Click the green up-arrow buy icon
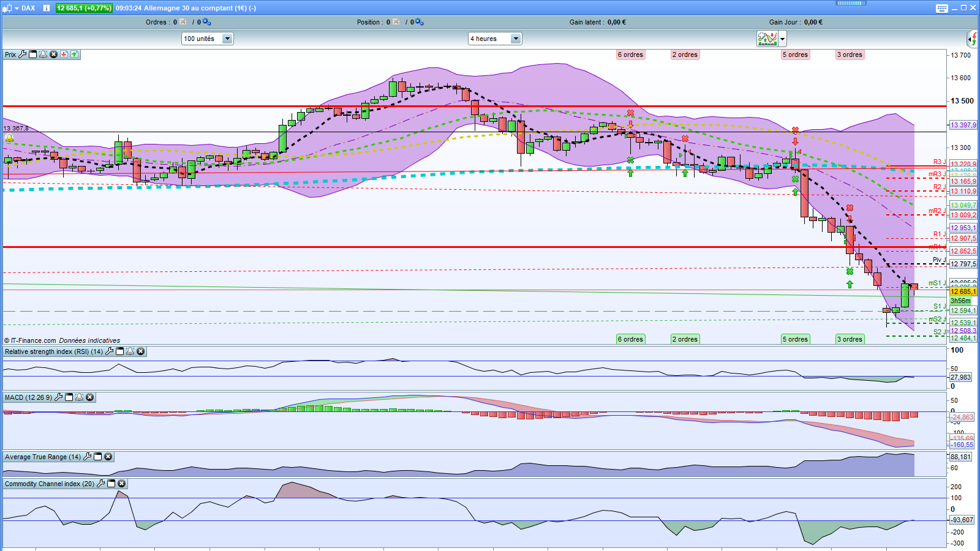Image resolution: width=980 pixels, height=551 pixels. [x=74, y=54]
